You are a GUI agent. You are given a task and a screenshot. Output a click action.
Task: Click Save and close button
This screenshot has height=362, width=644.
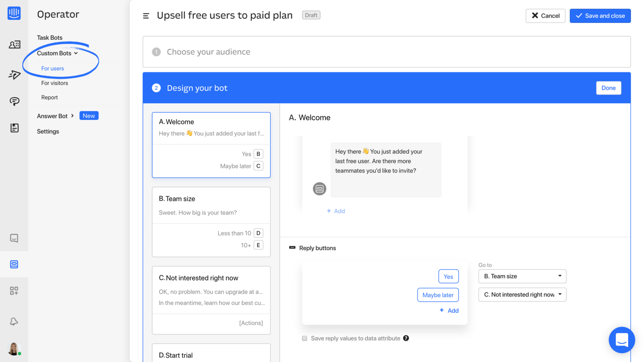600,15
